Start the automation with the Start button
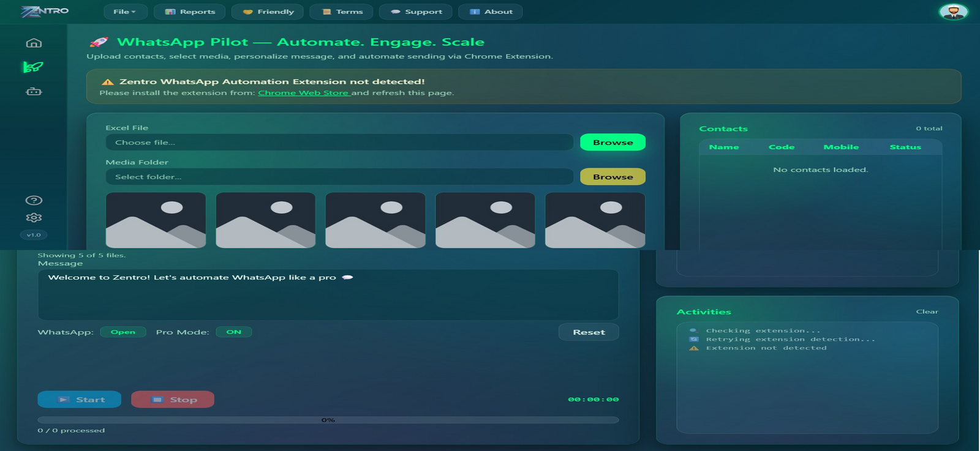 80,400
